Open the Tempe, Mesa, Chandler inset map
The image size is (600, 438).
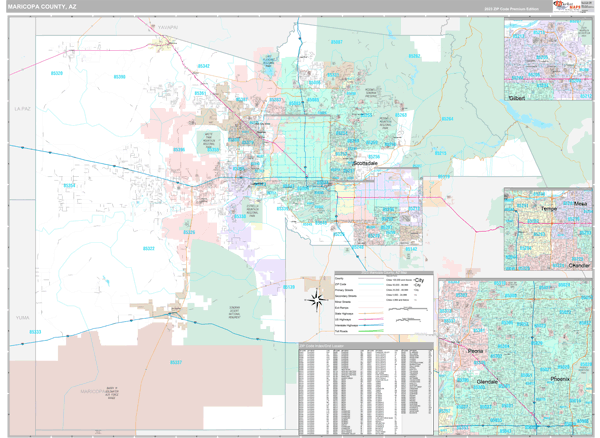[549, 229]
